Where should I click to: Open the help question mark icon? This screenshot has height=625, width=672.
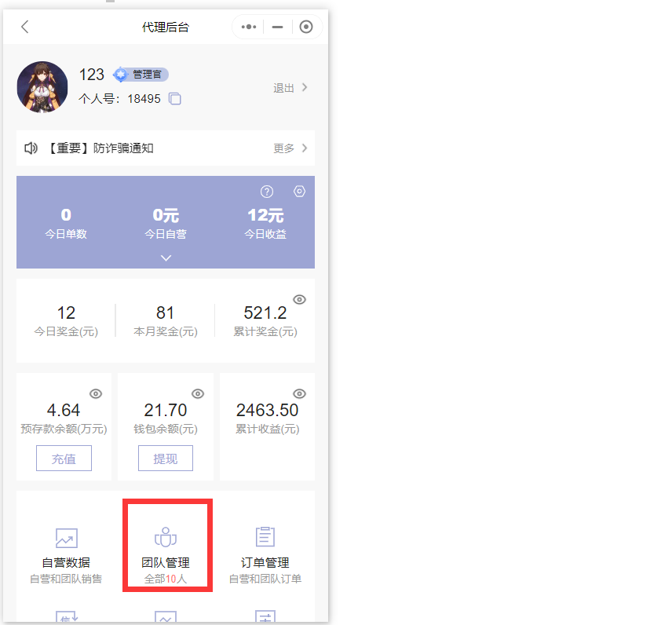click(267, 192)
